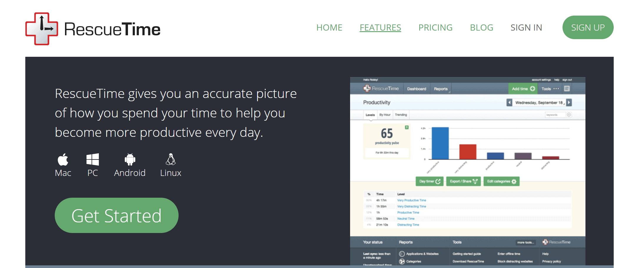The height and width of the screenshot is (268, 644).
Task: Click the red very distracting bar
Action: [468, 152]
